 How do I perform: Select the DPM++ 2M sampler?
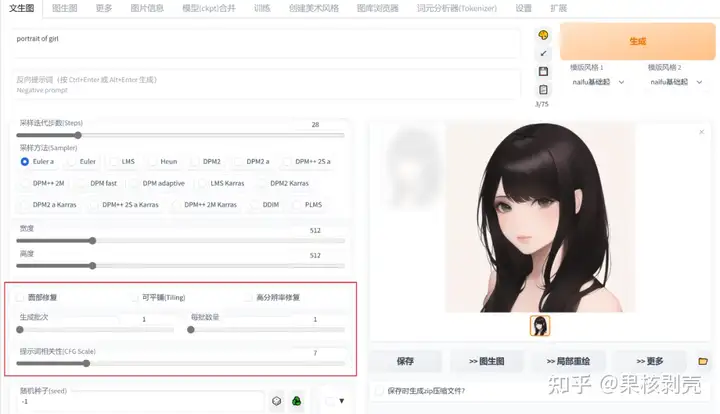coord(43,183)
